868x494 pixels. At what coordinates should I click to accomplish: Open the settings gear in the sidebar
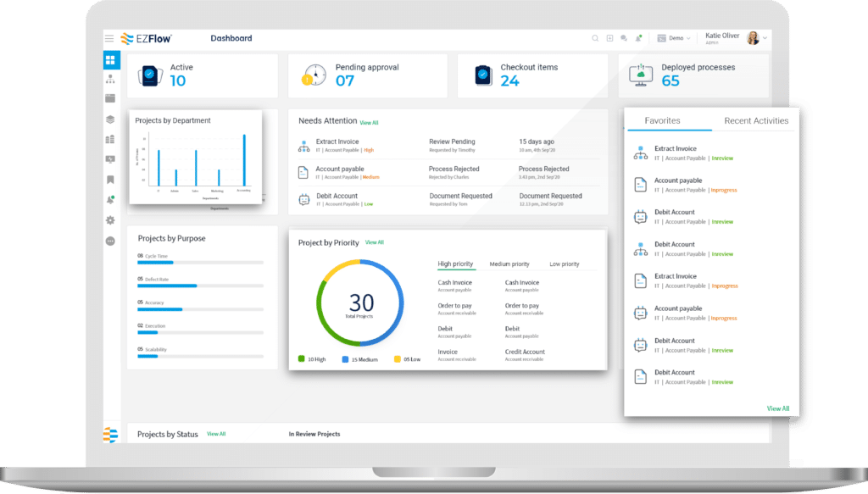(x=110, y=220)
